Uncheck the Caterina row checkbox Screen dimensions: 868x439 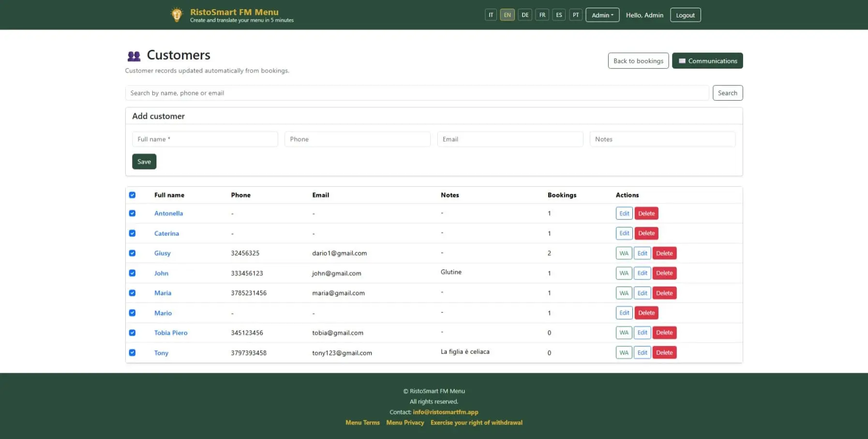(132, 233)
